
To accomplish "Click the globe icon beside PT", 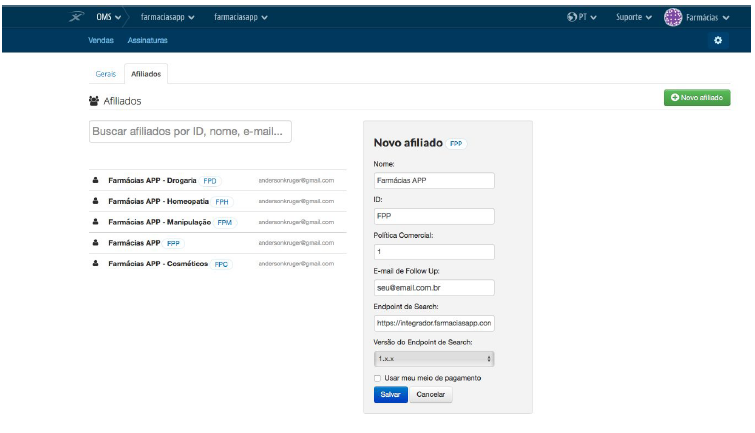I will click(571, 17).
